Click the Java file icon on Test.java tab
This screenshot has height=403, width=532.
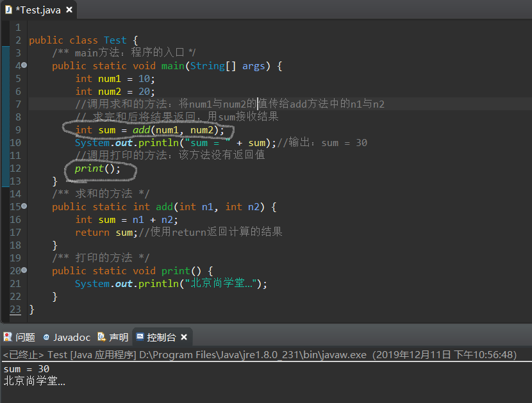click(8, 10)
